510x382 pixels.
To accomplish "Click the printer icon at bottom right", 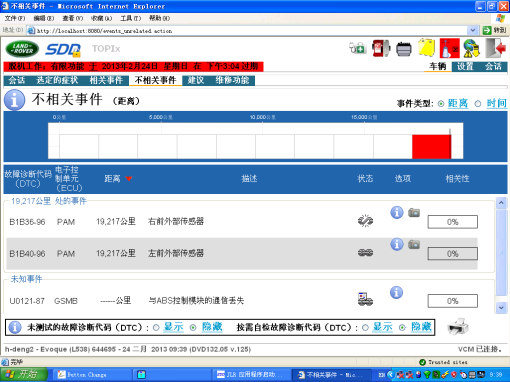I will coord(458,327).
